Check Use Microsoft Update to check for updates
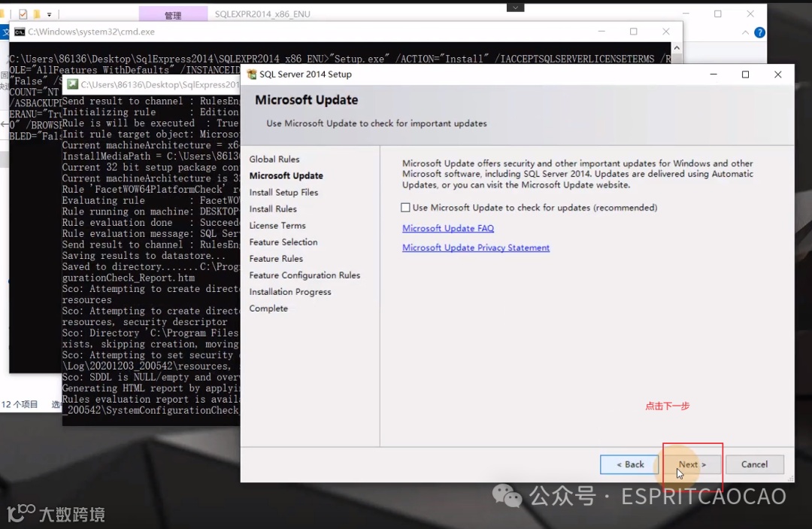Screen dimensions: 812x529 405,207
